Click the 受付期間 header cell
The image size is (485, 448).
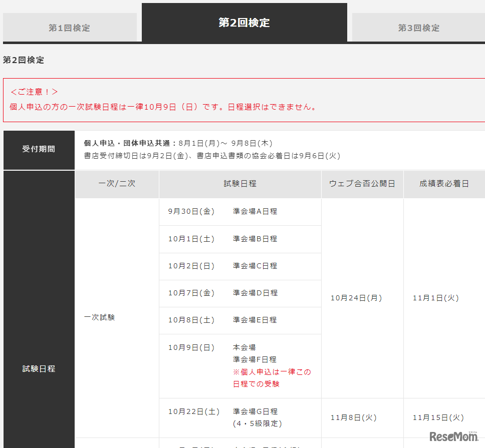coord(39,150)
